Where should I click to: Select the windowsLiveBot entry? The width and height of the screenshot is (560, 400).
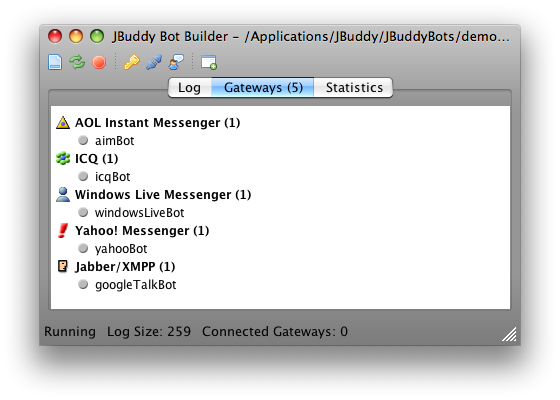coord(139,213)
